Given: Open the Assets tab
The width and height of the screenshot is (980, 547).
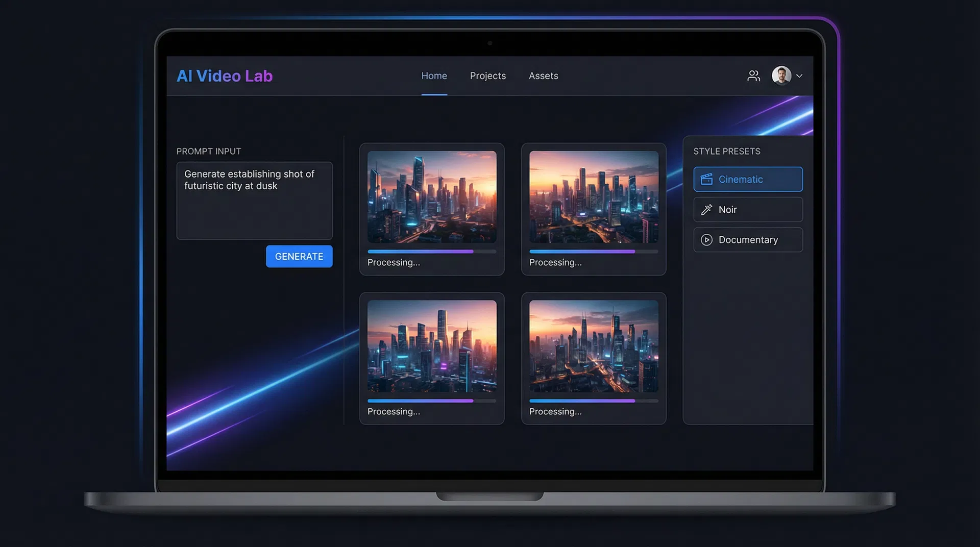Looking at the screenshot, I should point(543,76).
